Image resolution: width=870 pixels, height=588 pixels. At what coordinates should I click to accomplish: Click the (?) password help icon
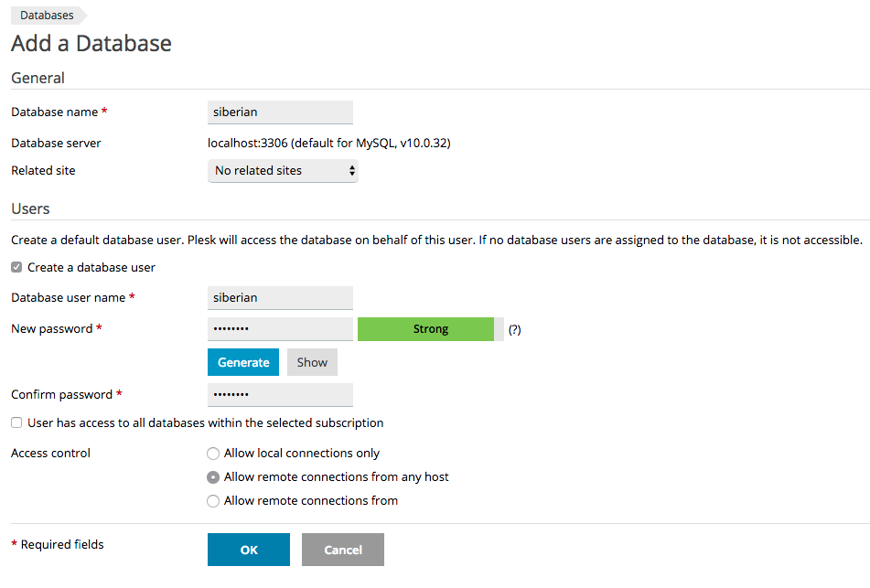tap(514, 330)
